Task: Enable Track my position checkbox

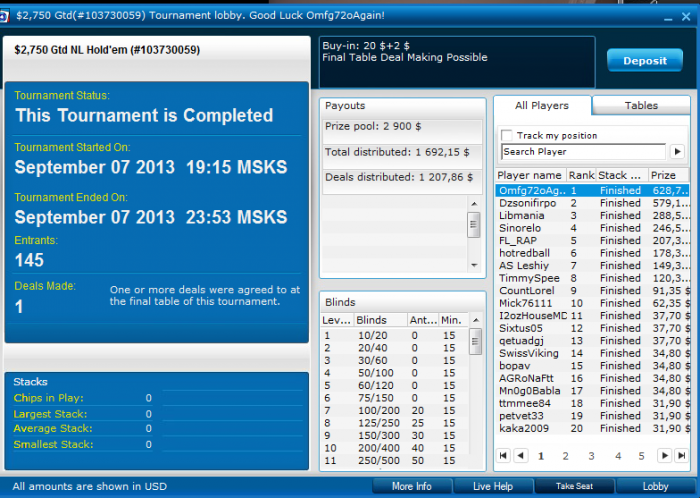Action: click(x=507, y=135)
